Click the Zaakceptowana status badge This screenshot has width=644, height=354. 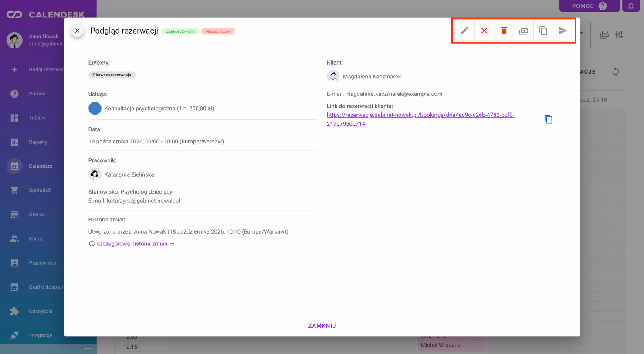coord(180,31)
